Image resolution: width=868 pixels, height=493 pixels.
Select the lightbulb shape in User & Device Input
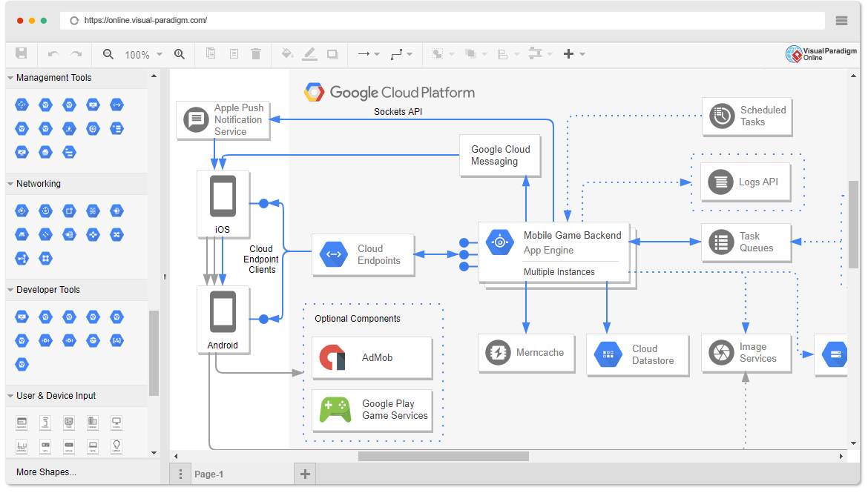(x=116, y=446)
